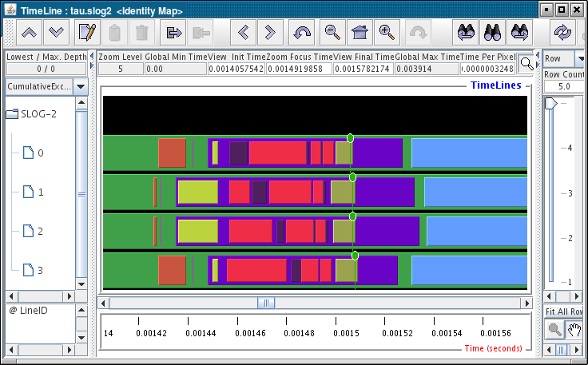Screen dimensions: 588x365
Task: Click the orange block in row 3 timeline
Action: pyautogui.click(x=172, y=270)
